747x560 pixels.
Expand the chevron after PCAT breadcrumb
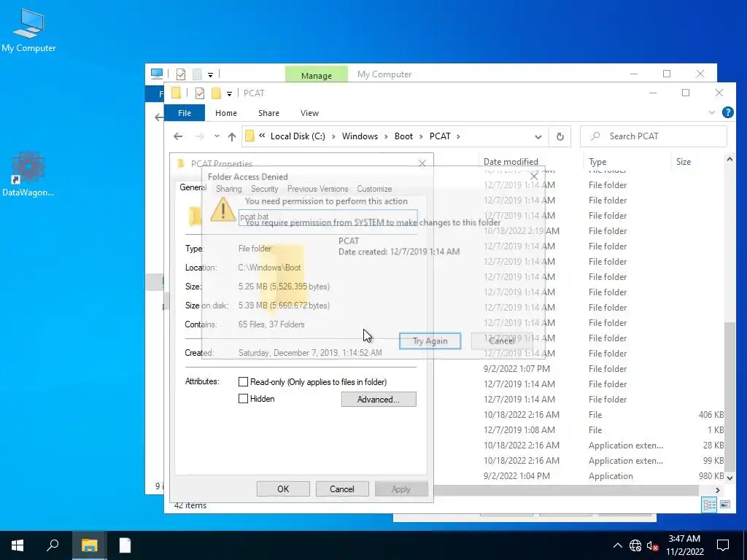[x=458, y=136]
